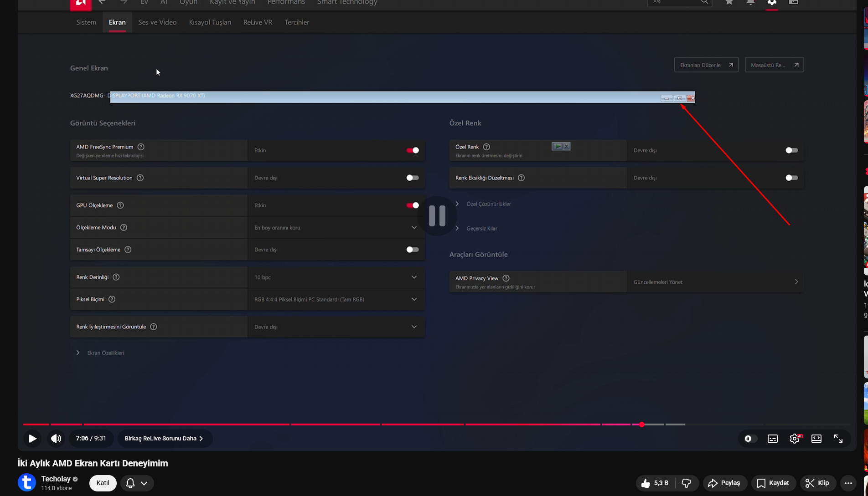Click the '7:06 / 9:31' time display
Screen dimensions: 868x496
coord(91,439)
